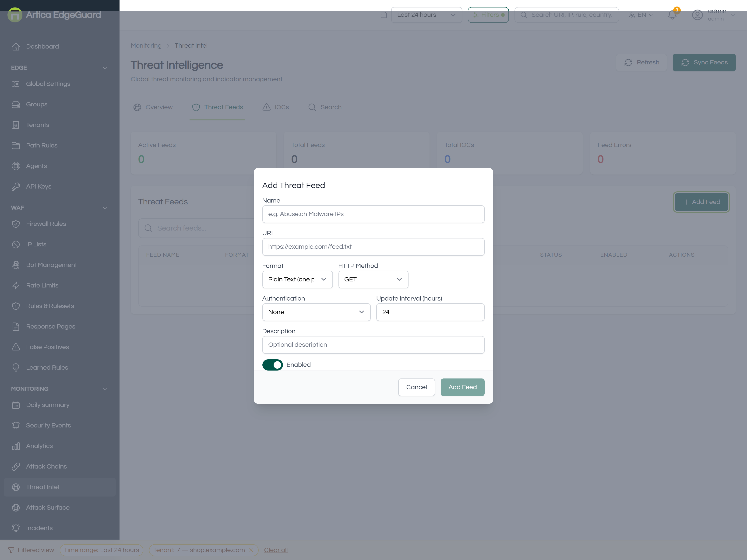
Task: Click the notification bell icon
Action: tap(672, 15)
